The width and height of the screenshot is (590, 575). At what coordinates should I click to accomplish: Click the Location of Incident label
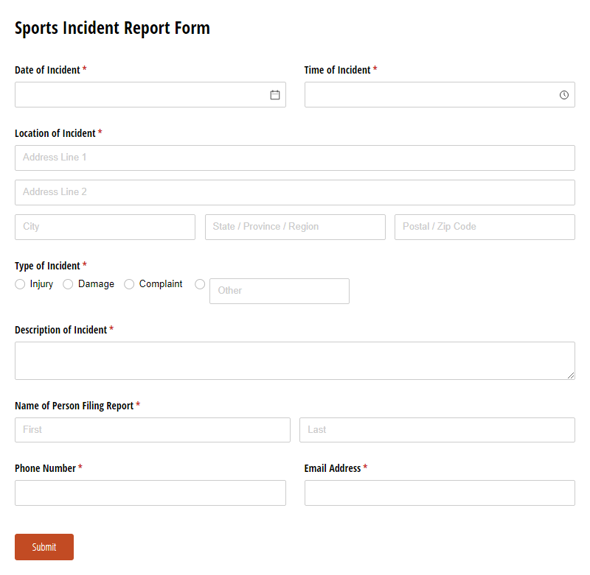55,133
